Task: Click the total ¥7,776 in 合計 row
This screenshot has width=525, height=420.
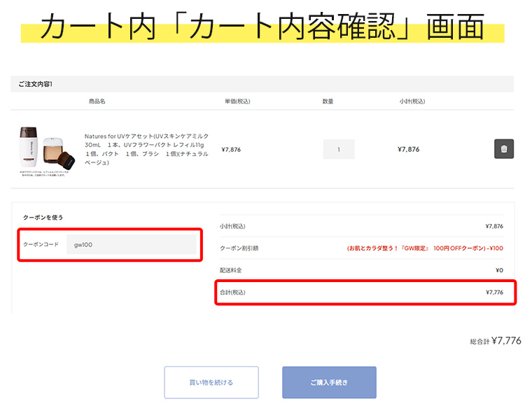Action: [494, 293]
